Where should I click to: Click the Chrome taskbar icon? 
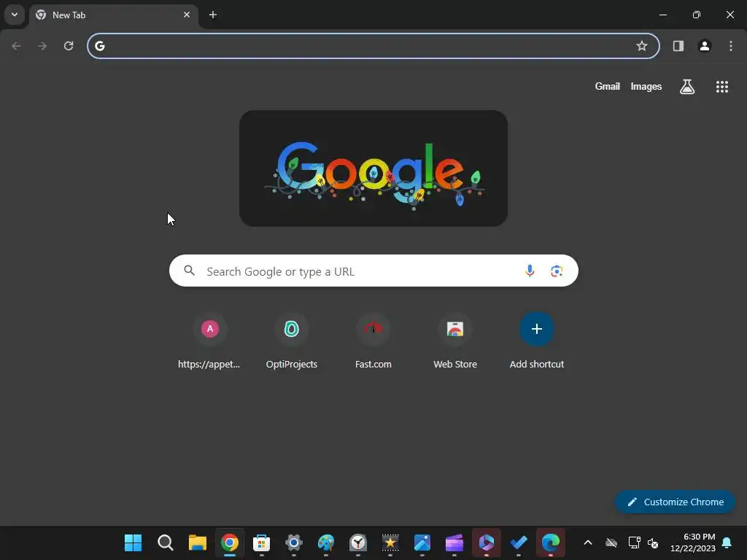pyautogui.click(x=230, y=542)
